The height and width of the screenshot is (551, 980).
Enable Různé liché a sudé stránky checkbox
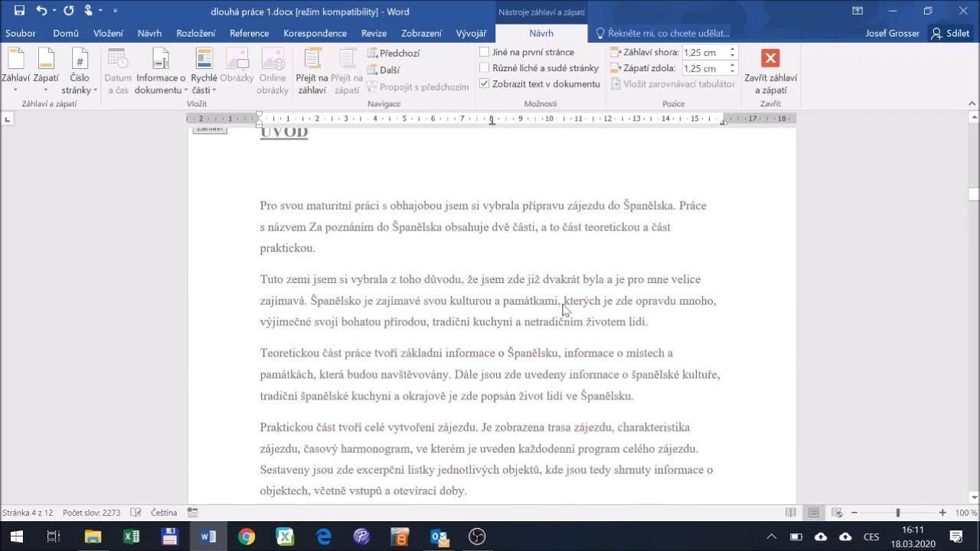tap(484, 68)
